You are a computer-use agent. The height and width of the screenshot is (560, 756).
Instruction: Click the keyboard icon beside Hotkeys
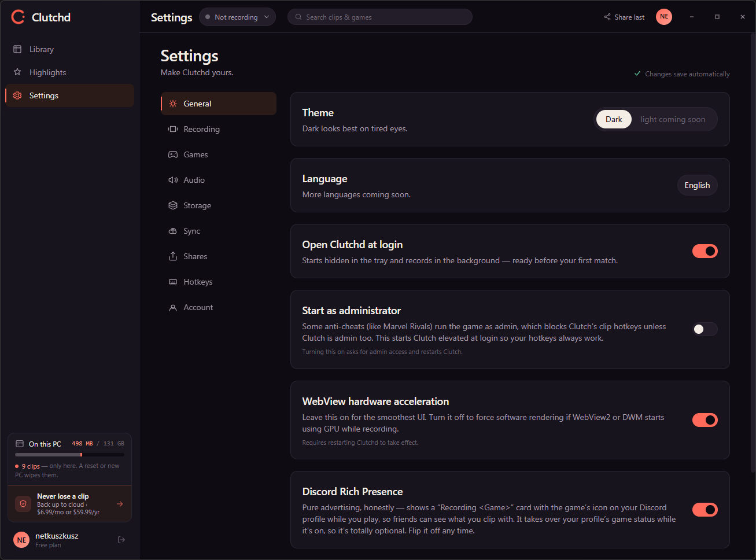click(173, 282)
